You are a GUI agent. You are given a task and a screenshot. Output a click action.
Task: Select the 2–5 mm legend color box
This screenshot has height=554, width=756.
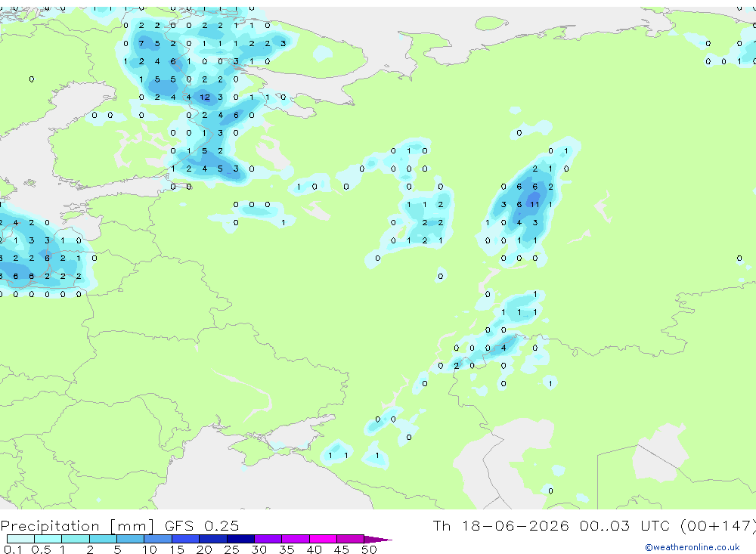coord(103,539)
